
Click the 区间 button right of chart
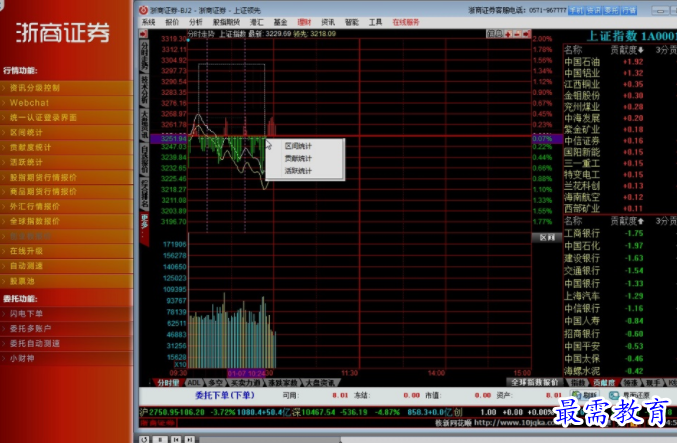pyautogui.click(x=547, y=237)
